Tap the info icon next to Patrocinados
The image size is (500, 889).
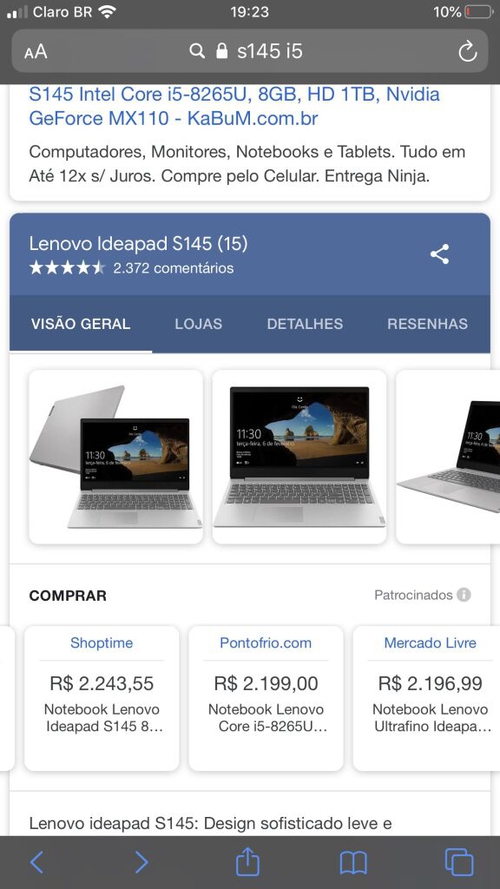pos(464,595)
